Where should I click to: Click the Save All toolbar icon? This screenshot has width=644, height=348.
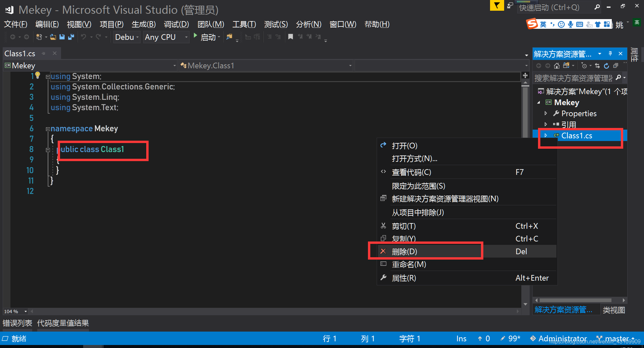point(71,37)
